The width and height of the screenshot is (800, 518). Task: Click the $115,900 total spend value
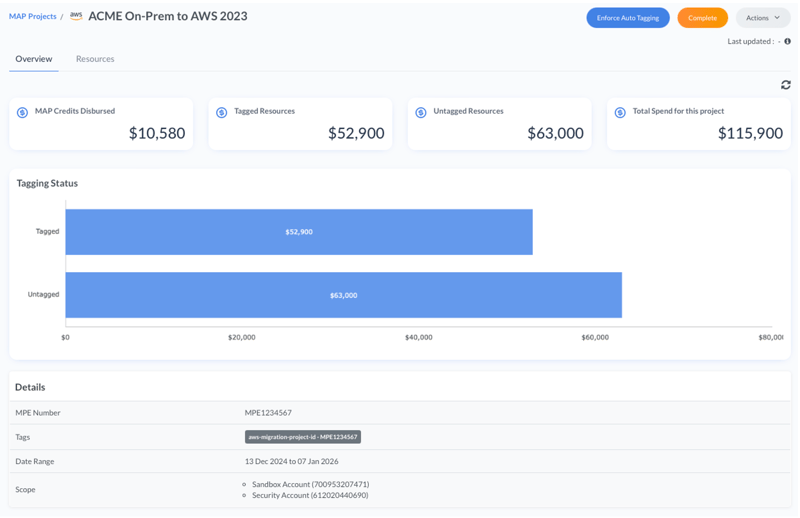(750, 133)
